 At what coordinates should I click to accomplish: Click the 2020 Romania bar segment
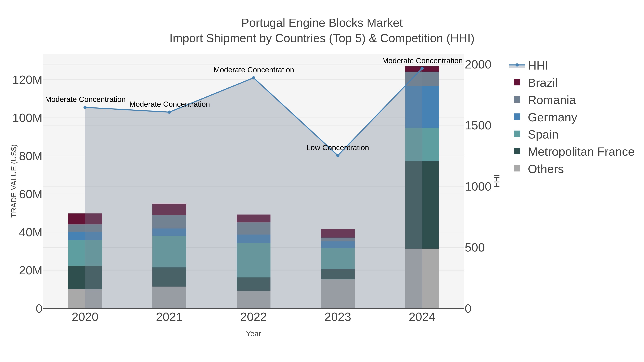85,228
